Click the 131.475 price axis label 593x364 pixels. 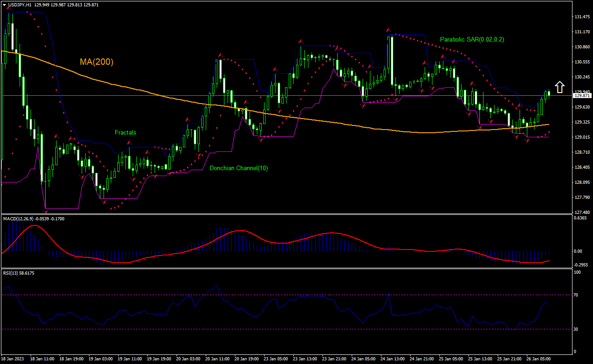(582, 17)
